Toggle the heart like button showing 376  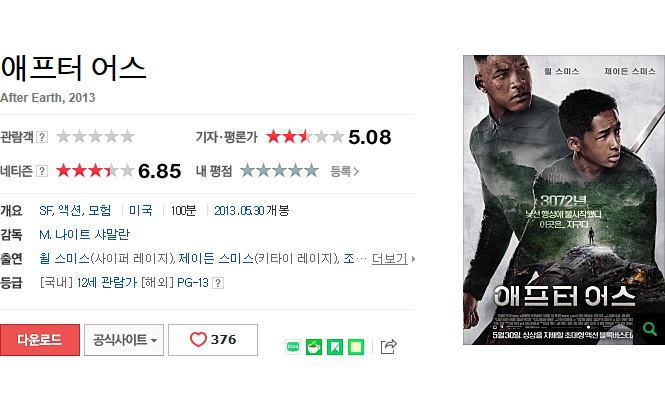click(213, 340)
